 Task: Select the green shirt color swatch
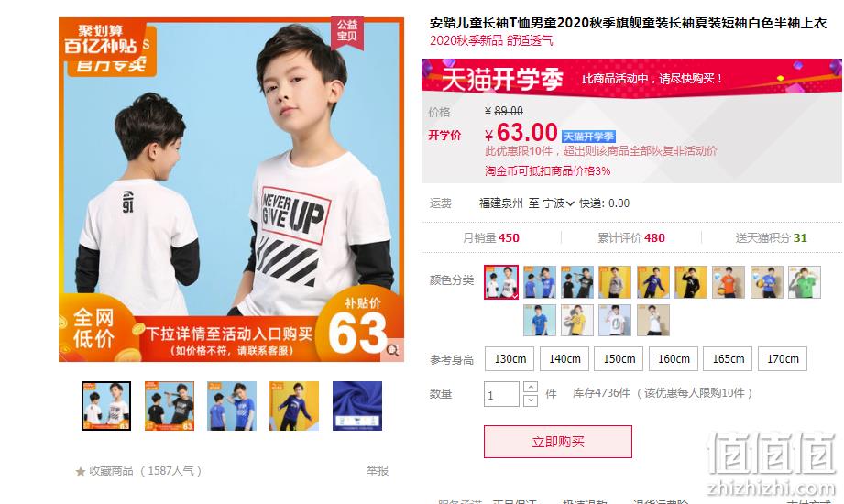[x=805, y=282]
